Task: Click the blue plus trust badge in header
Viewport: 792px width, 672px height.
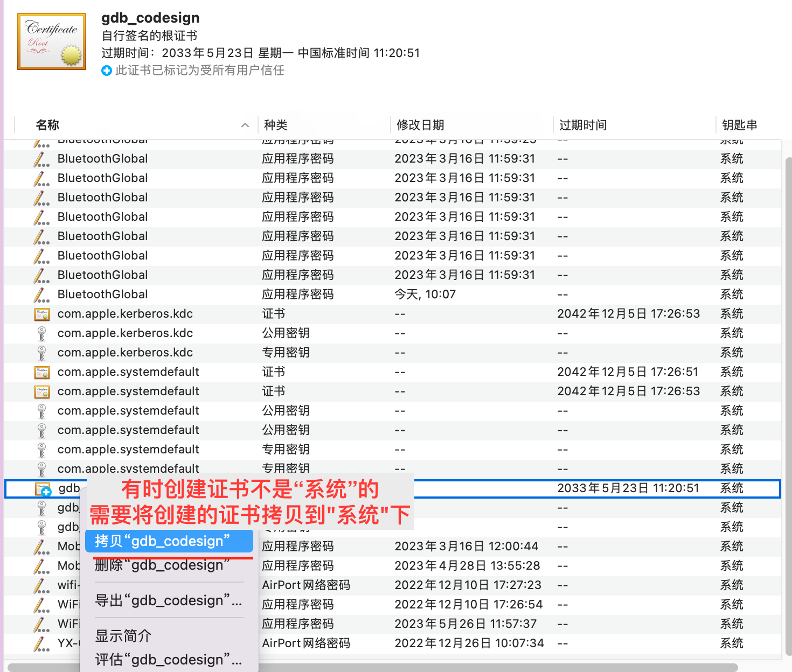Action: coord(107,71)
